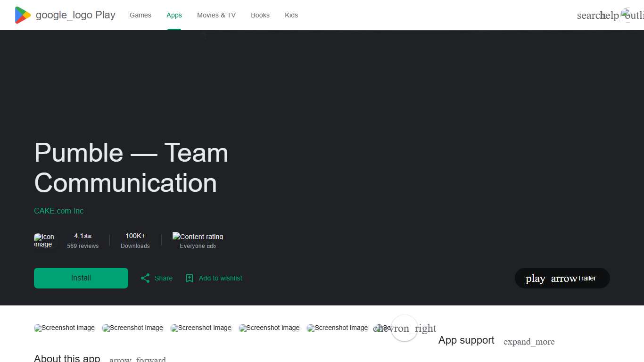Open the Kids section
This screenshot has width=644, height=362.
[x=291, y=15]
